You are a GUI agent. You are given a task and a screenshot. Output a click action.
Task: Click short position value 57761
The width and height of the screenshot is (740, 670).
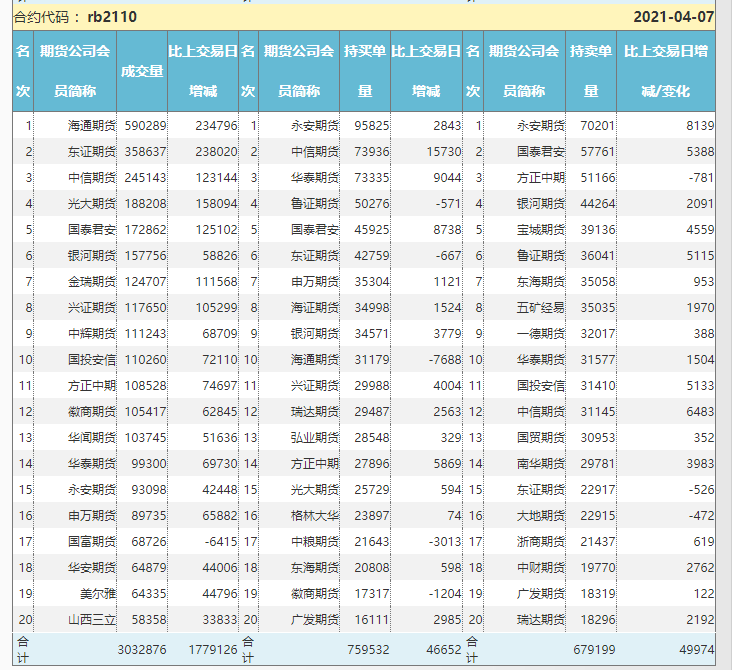click(598, 151)
